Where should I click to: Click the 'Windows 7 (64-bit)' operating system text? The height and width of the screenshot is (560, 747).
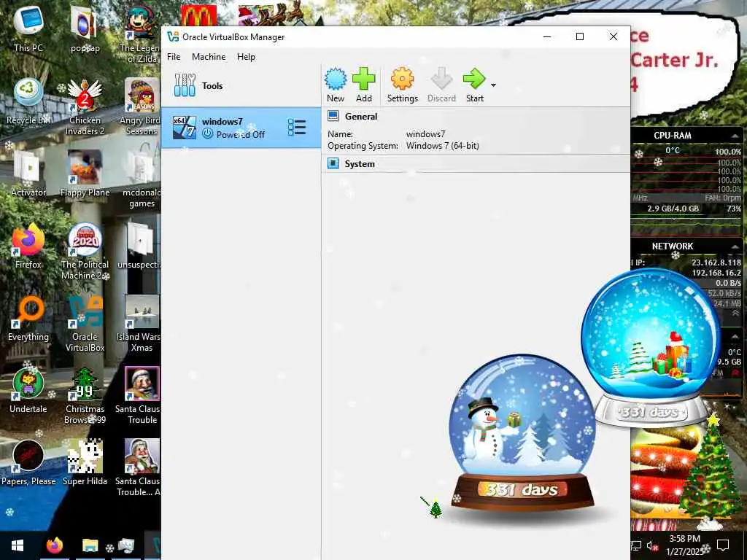click(443, 146)
